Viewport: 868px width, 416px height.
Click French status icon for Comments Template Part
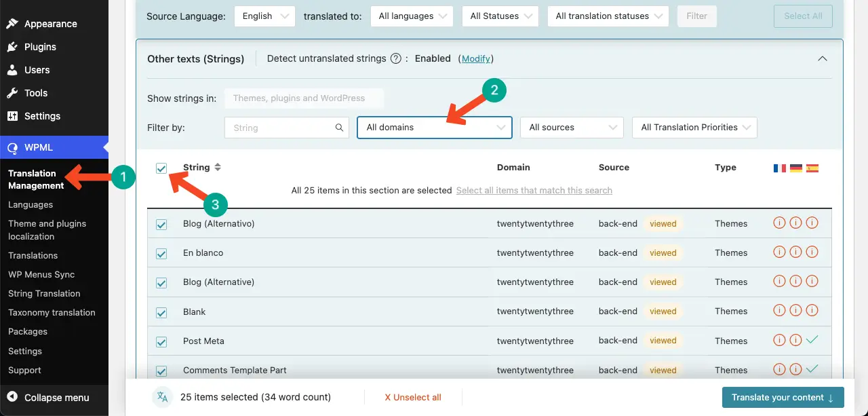779,369
